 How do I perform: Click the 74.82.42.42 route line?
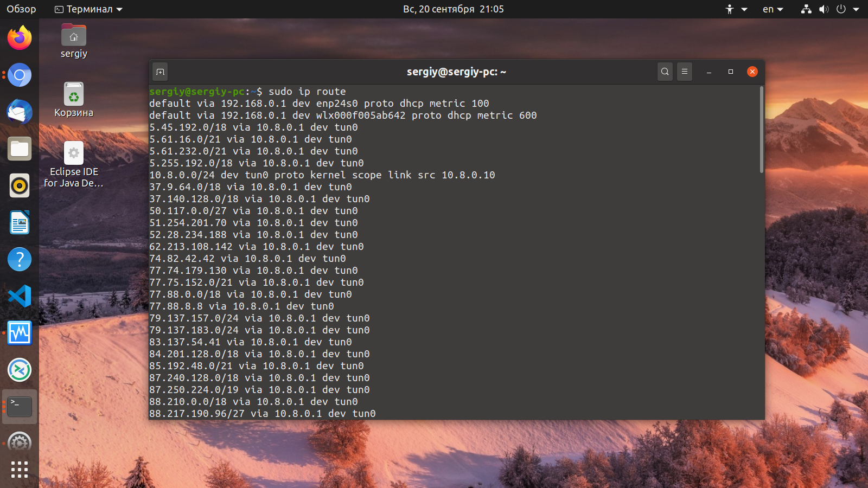click(x=247, y=259)
